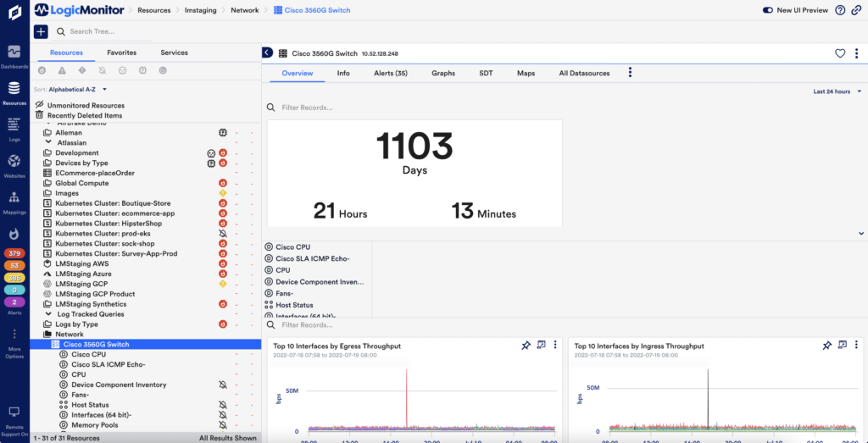This screenshot has width=868, height=443.
Task: Open the Dashboards sidebar section
Action: tap(14, 57)
